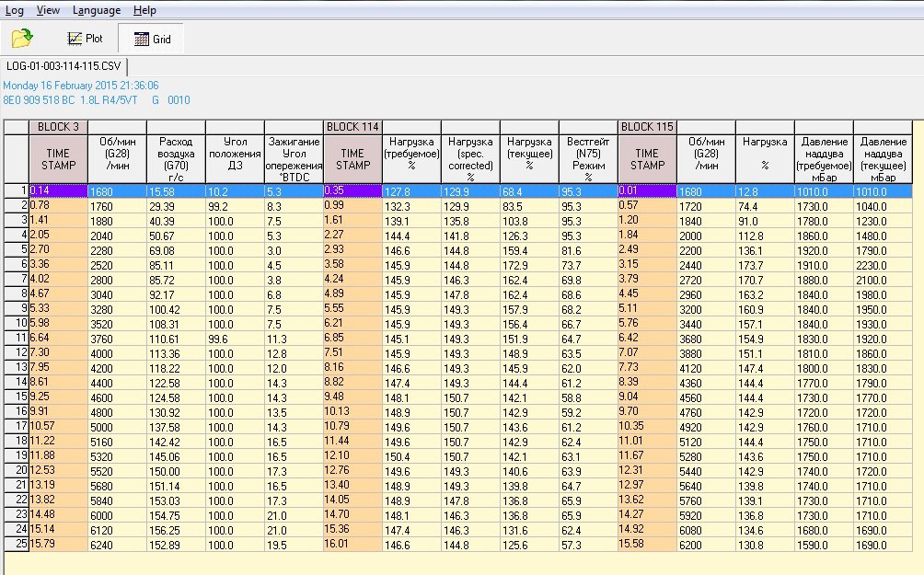Select the LOG-01-003-114-115.CSV tab
The height and width of the screenshot is (575, 924).
pyautogui.click(x=64, y=66)
